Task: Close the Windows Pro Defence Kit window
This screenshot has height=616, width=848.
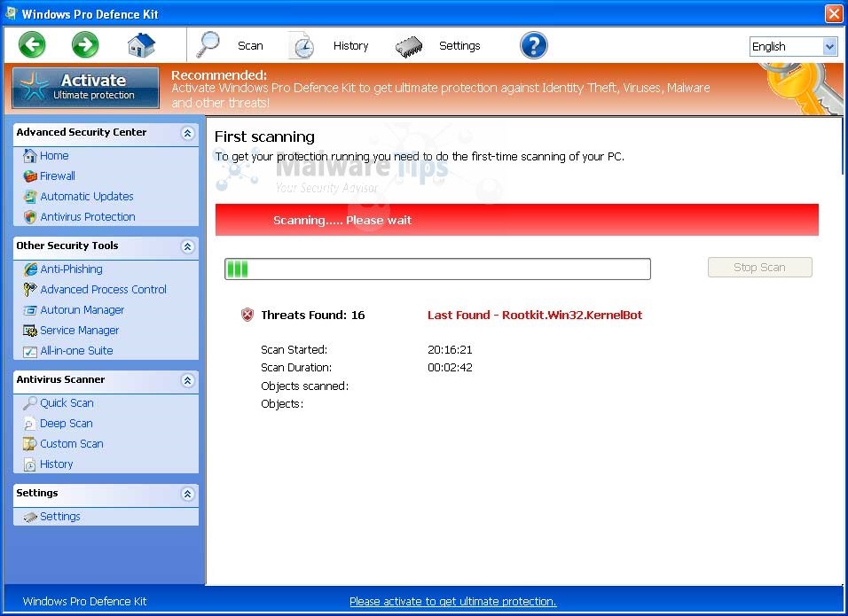Action: (834, 13)
